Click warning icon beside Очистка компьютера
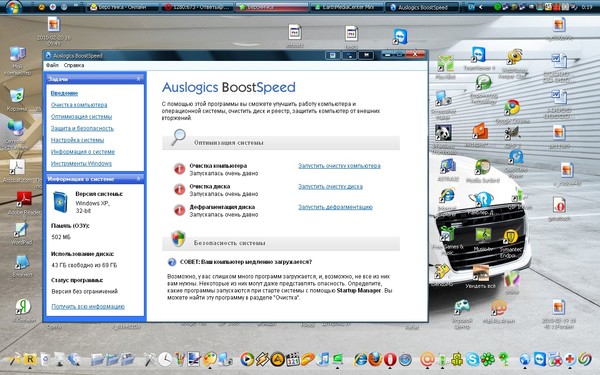 point(179,169)
